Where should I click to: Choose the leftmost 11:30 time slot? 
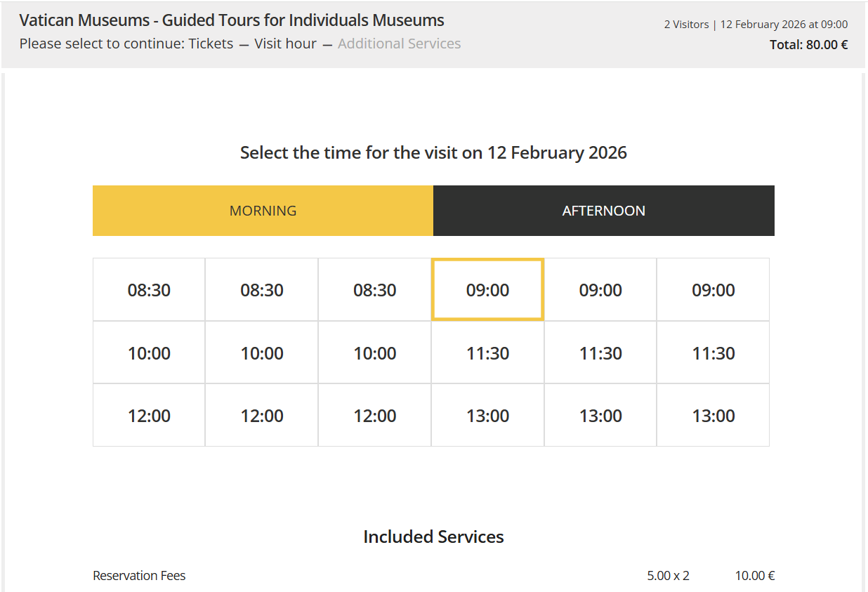pos(487,353)
